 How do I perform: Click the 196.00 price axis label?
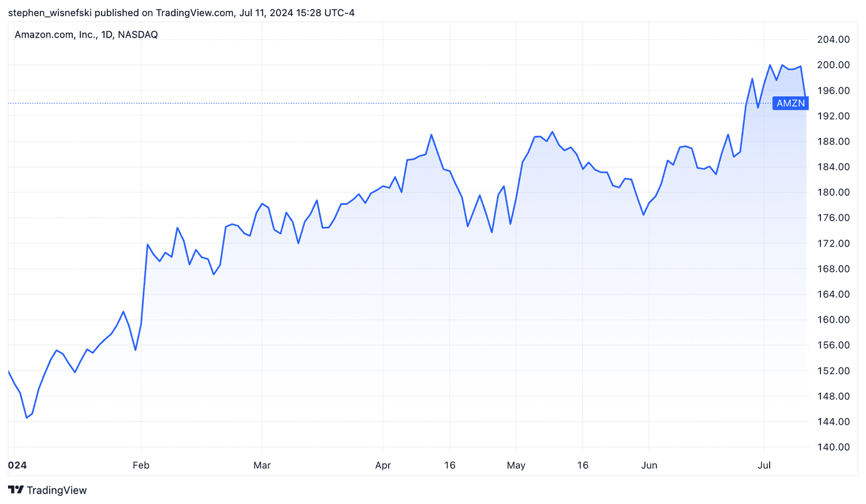pyautogui.click(x=833, y=91)
